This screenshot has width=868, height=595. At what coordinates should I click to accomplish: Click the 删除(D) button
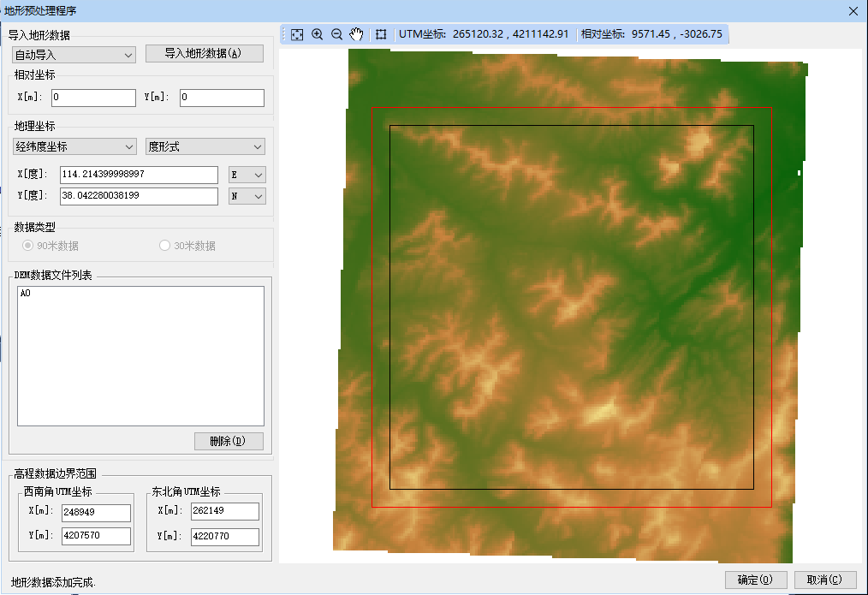tap(229, 442)
